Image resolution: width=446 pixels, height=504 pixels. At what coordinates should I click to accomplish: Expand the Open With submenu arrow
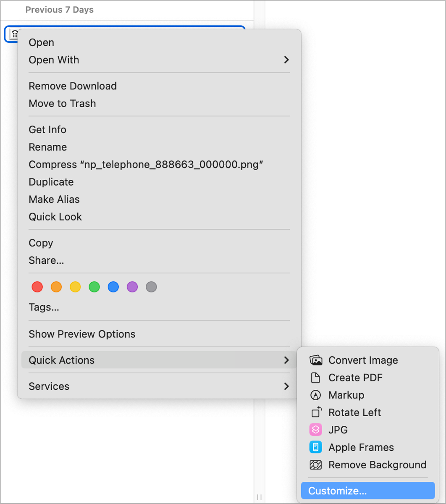click(x=286, y=60)
